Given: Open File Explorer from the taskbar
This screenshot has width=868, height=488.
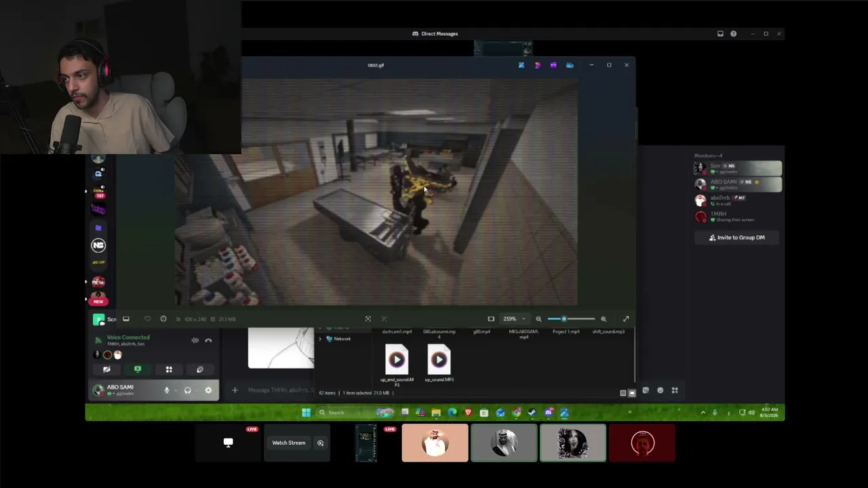Looking at the screenshot, I should pos(436,412).
